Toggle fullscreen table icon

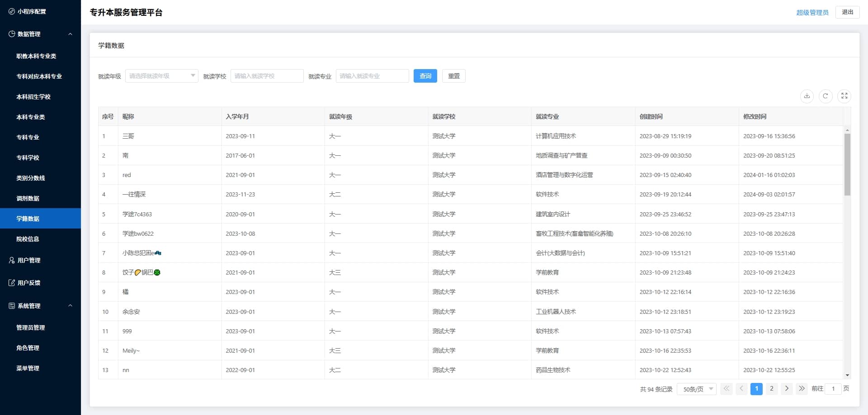pos(844,96)
